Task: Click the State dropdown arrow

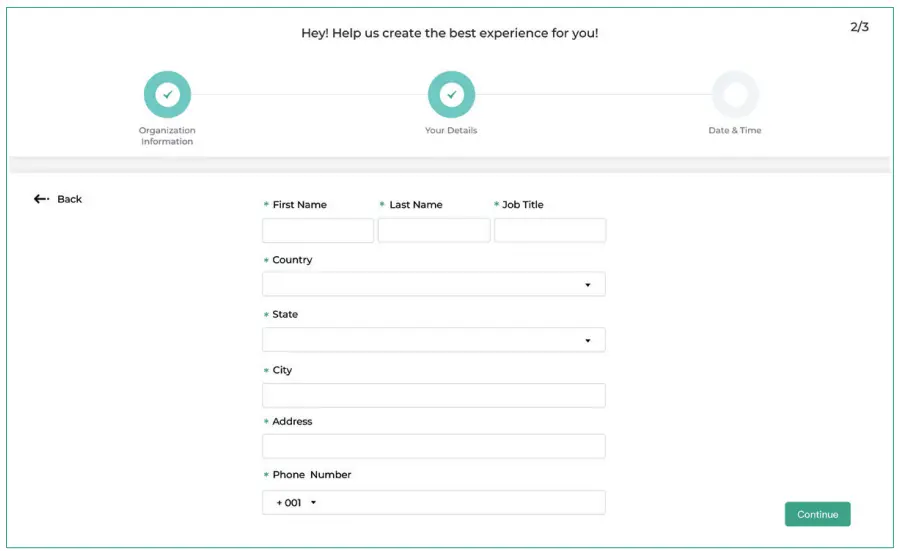Action: (588, 340)
